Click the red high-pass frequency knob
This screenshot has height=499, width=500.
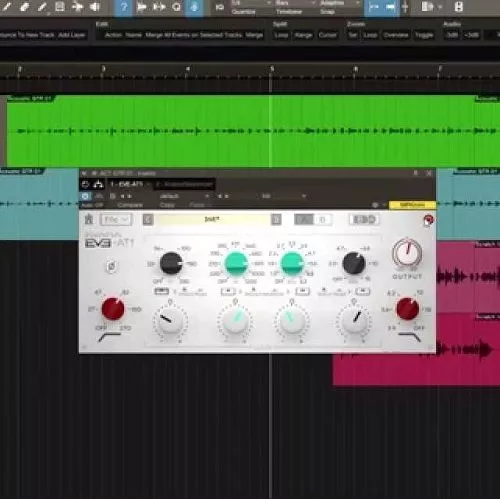pyautogui.click(x=113, y=309)
